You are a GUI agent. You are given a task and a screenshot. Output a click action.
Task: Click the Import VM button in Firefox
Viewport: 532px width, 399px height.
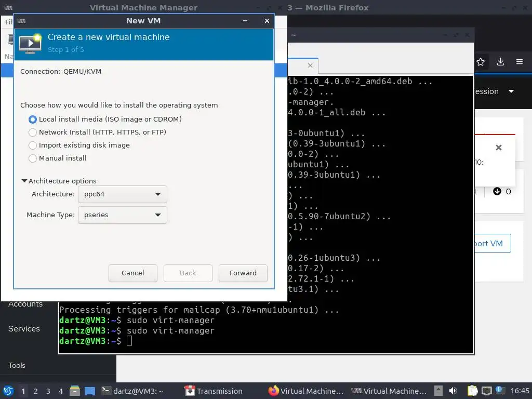point(493,243)
